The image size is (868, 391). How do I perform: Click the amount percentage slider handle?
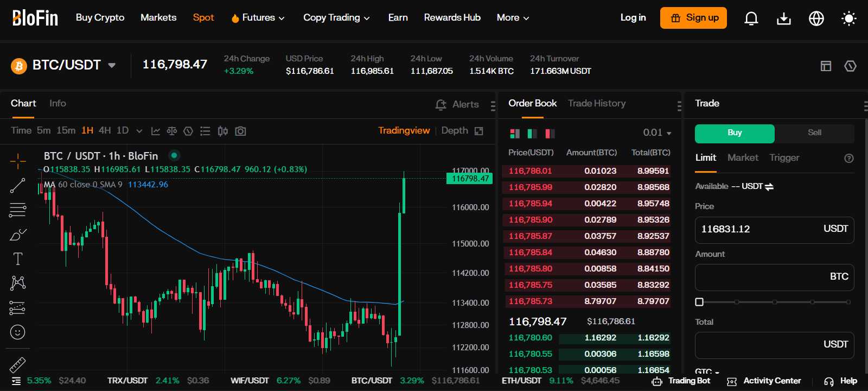(x=699, y=302)
